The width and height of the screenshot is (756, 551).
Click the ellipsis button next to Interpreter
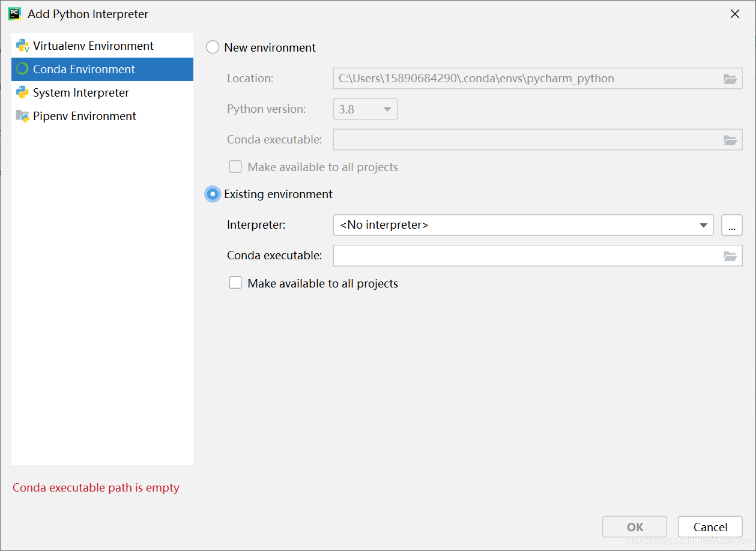(x=731, y=226)
